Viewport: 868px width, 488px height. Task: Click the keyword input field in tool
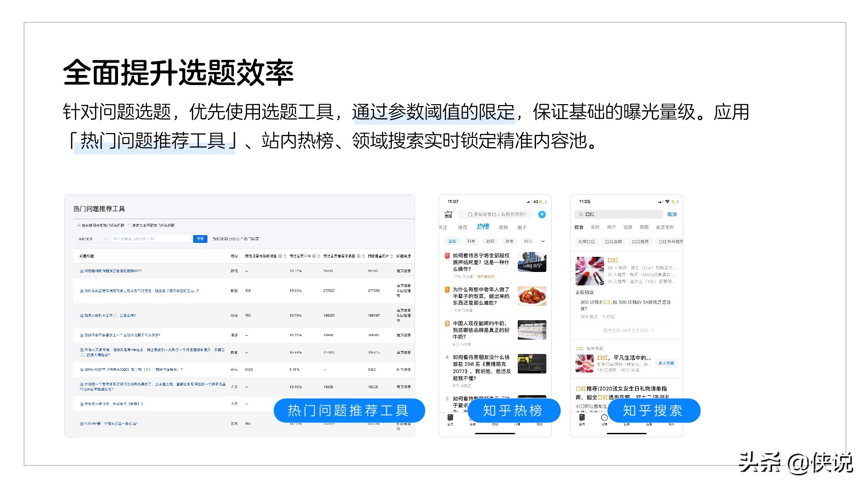[151, 239]
